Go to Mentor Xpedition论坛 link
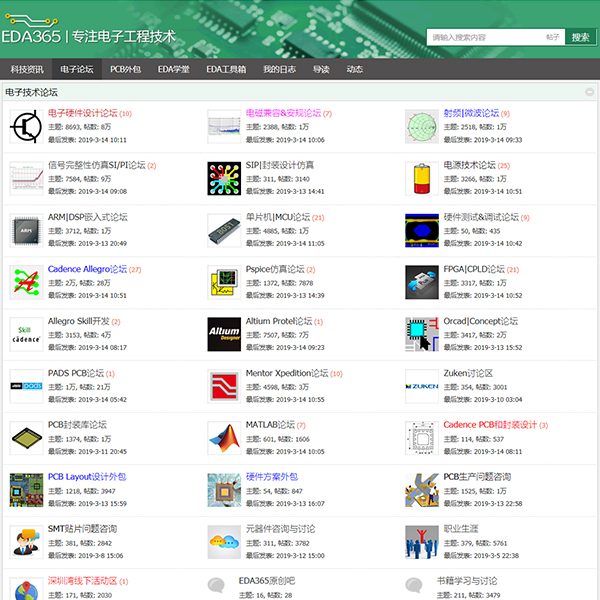Image resolution: width=600 pixels, height=600 pixels. point(287,373)
